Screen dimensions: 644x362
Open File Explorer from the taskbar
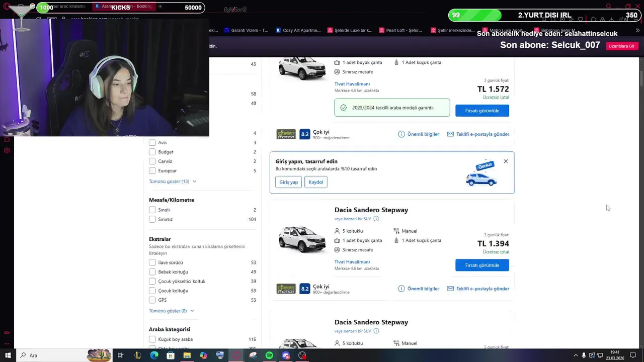coord(187,355)
